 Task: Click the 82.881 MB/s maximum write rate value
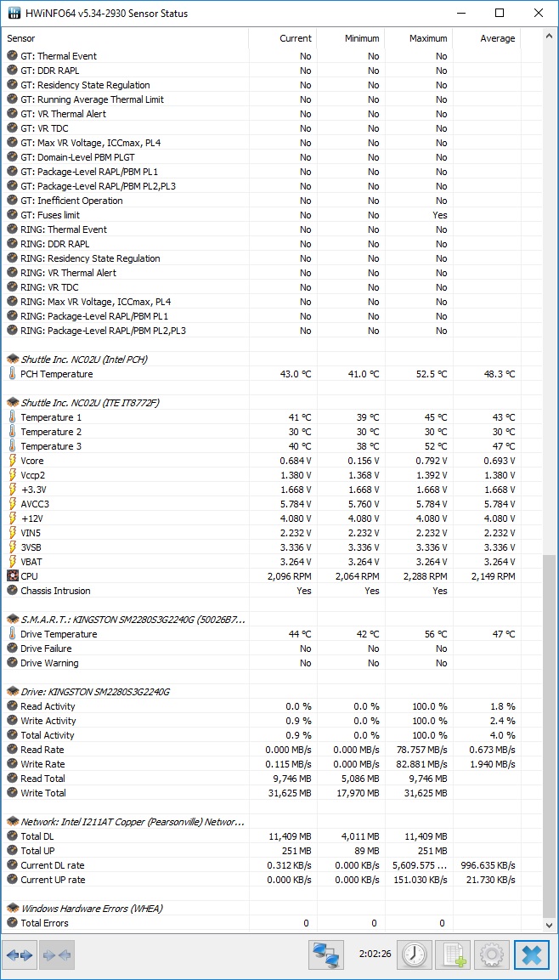pos(421,764)
